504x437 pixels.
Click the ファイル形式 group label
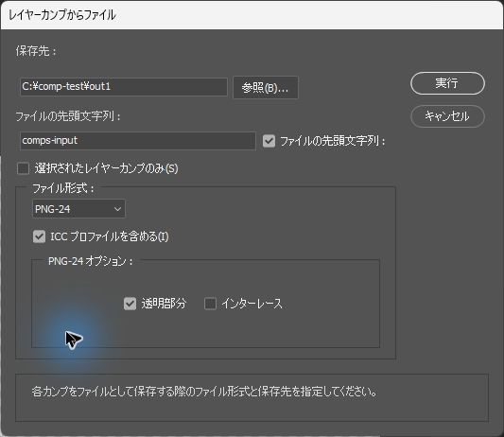click(63, 188)
